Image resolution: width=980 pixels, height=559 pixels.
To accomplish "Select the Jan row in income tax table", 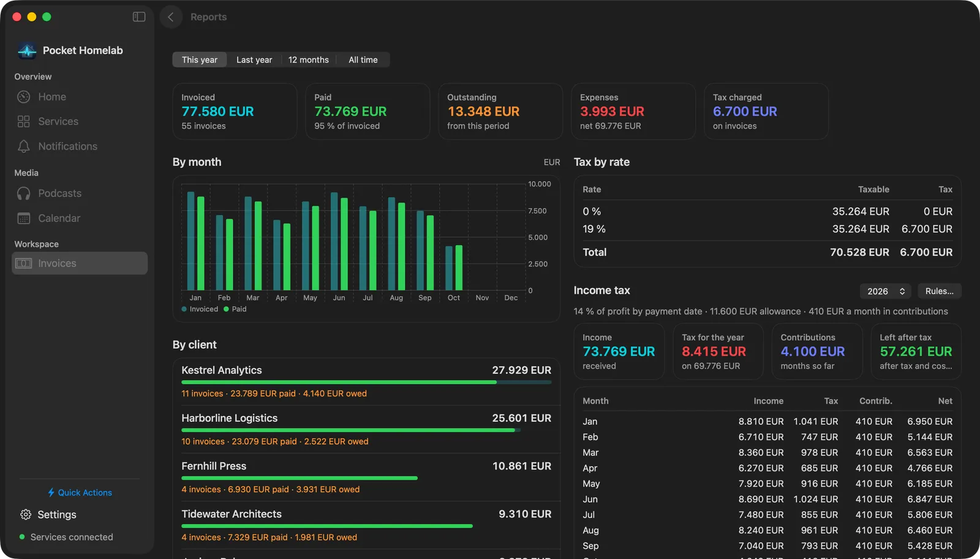I will pyautogui.click(x=767, y=422).
